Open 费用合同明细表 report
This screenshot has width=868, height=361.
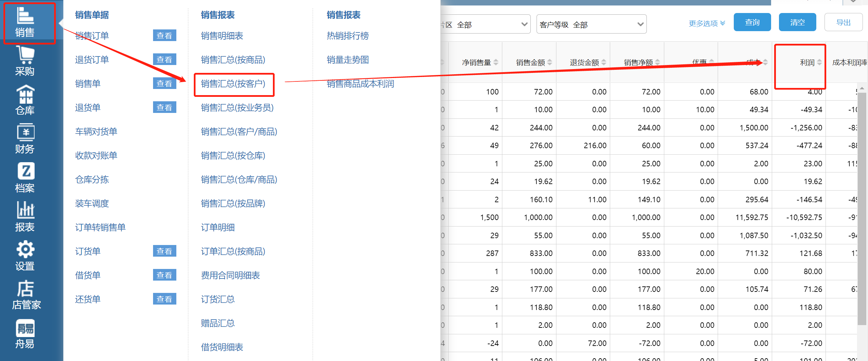[230, 275]
